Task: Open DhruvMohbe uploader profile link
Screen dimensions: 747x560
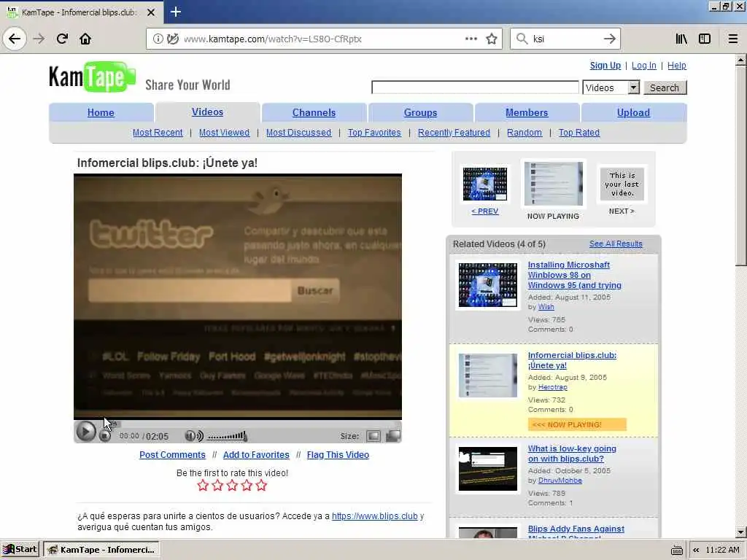Action: pyautogui.click(x=560, y=481)
